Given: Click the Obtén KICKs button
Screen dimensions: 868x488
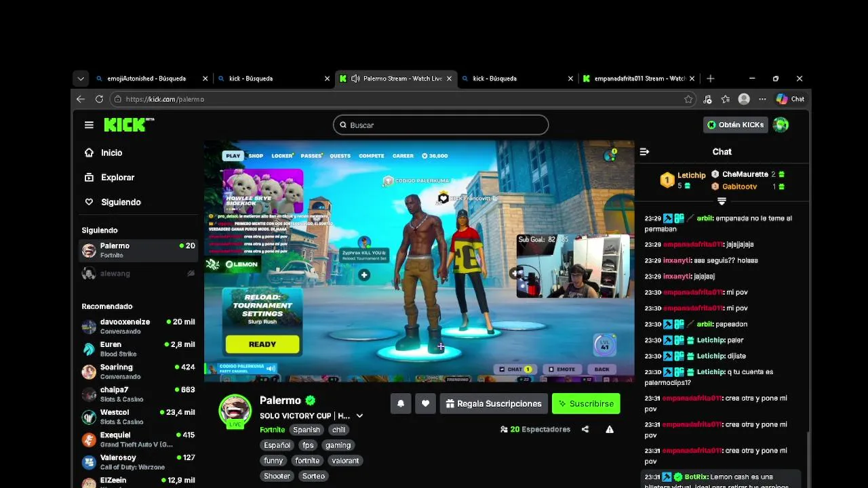Looking at the screenshot, I should point(735,125).
